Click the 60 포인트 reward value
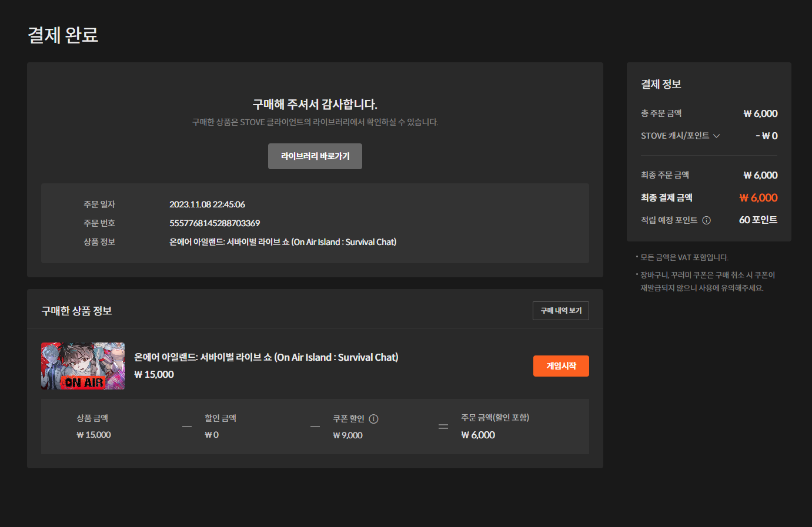This screenshot has height=527, width=812. [758, 220]
